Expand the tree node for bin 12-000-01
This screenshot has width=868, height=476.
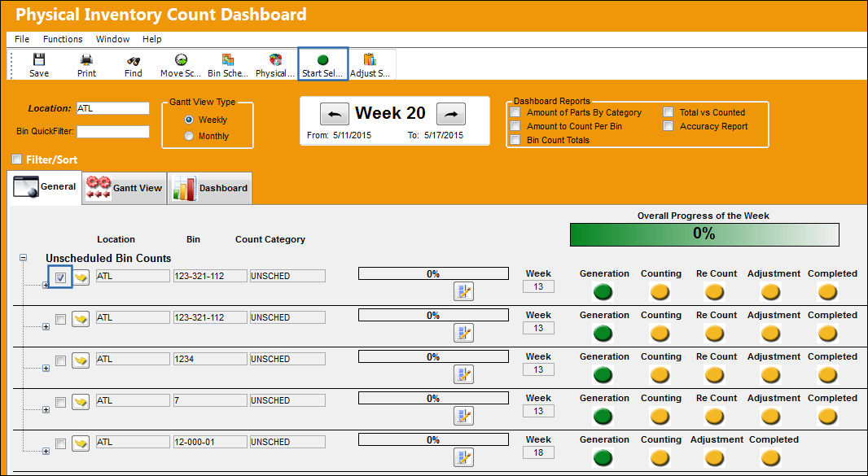[x=46, y=451]
